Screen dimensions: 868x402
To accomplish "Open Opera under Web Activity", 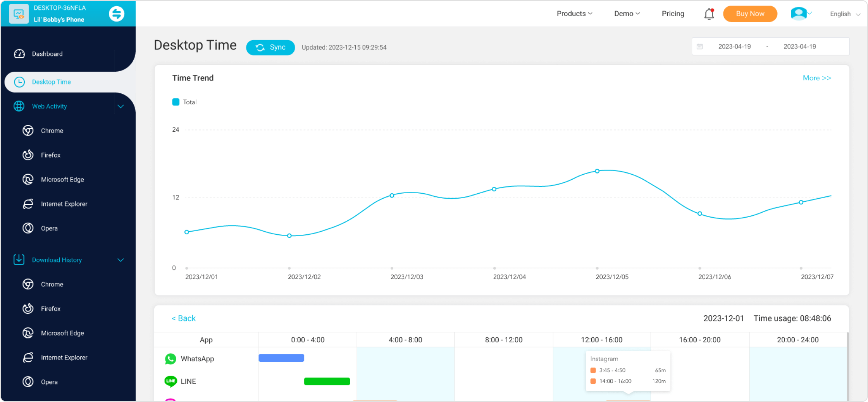I will click(x=49, y=228).
